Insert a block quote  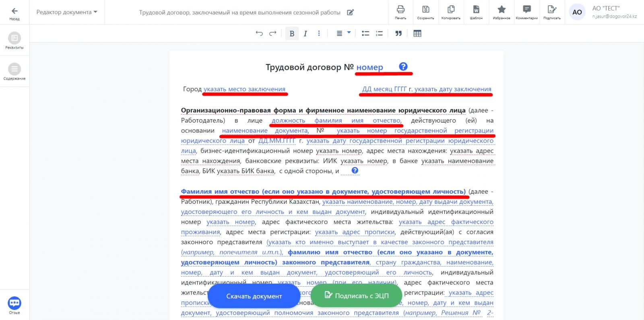pos(398,33)
